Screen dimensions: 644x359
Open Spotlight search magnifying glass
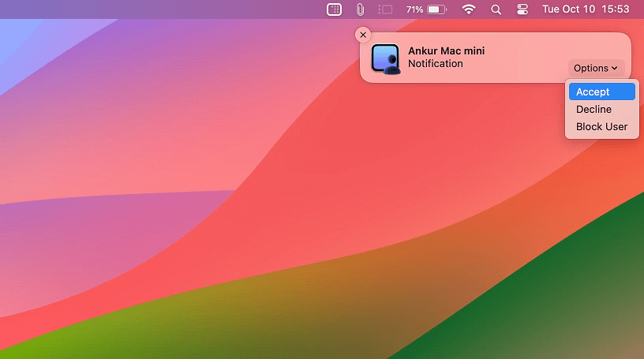coord(496,9)
